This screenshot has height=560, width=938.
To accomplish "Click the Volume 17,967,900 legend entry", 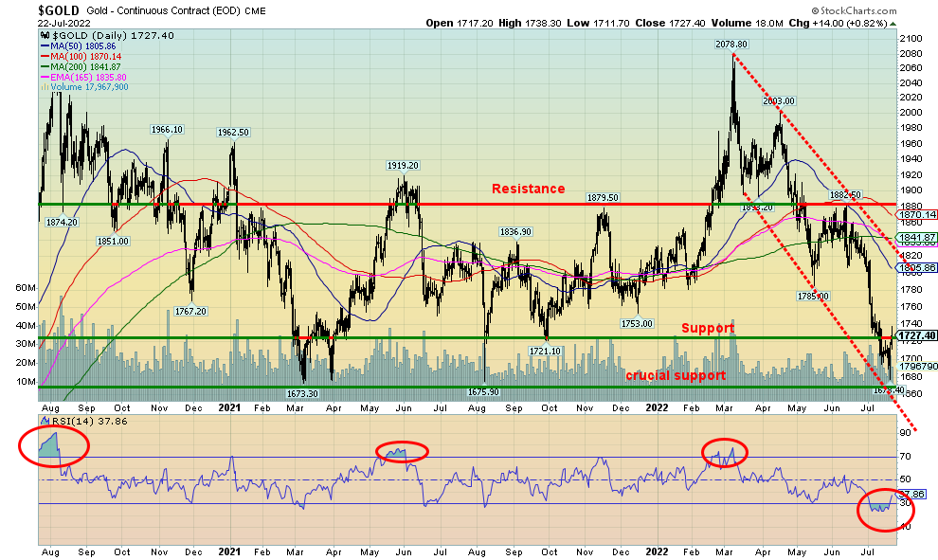I will pyautogui.click(x=89, y=87).
